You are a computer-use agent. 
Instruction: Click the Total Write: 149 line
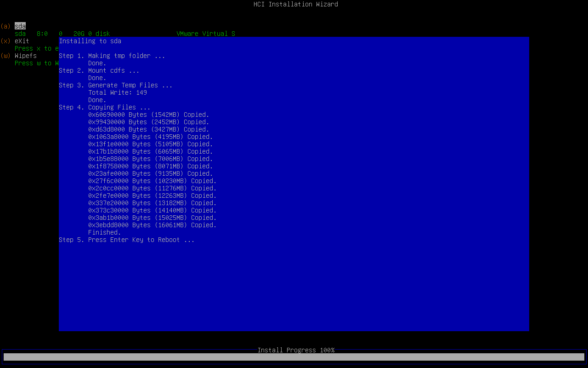pos(118,92)
